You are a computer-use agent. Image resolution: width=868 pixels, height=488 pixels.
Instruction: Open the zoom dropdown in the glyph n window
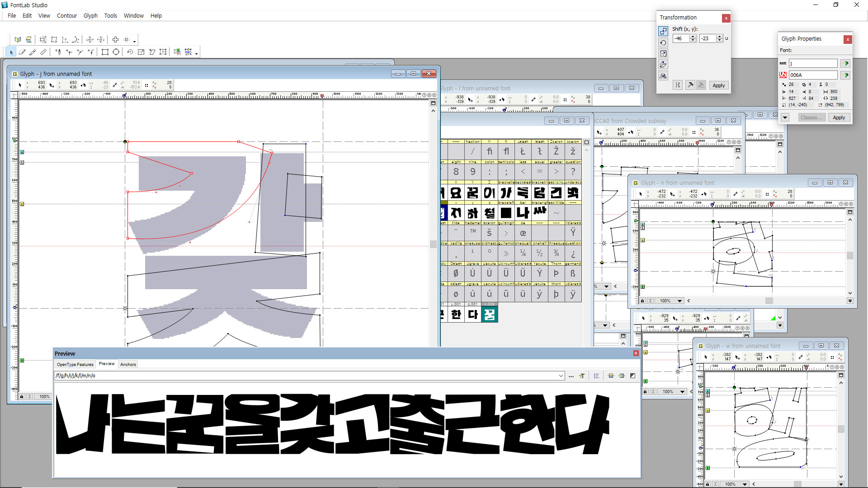679,301
